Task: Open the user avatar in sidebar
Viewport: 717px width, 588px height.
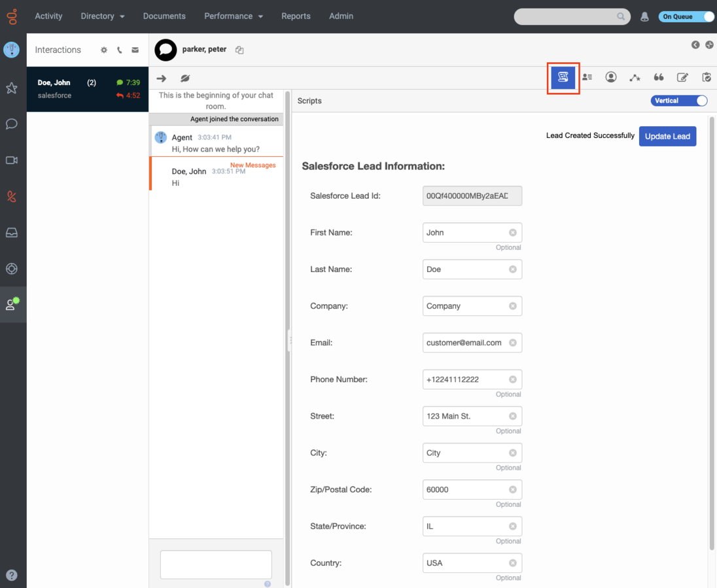Action: coord(11,49)
